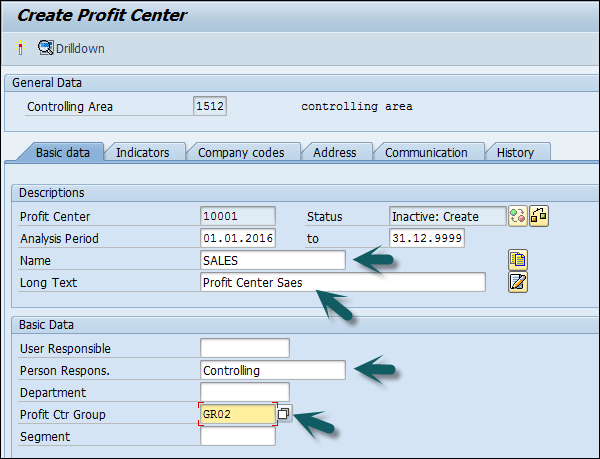The width and height of the screenshot is (600, 459).
Task: Click the Analysis Period start date field
Action: 238,238
